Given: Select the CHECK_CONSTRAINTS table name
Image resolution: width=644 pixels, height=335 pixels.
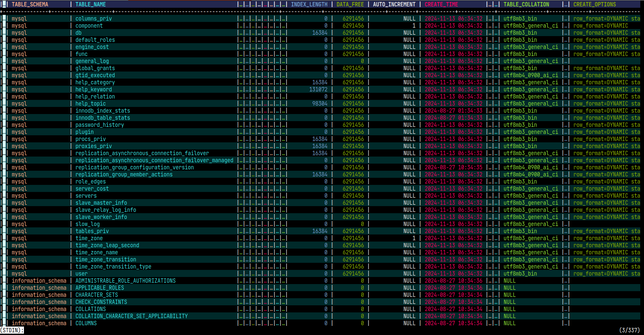Looking at the screenshot, I should coord(101,302).
